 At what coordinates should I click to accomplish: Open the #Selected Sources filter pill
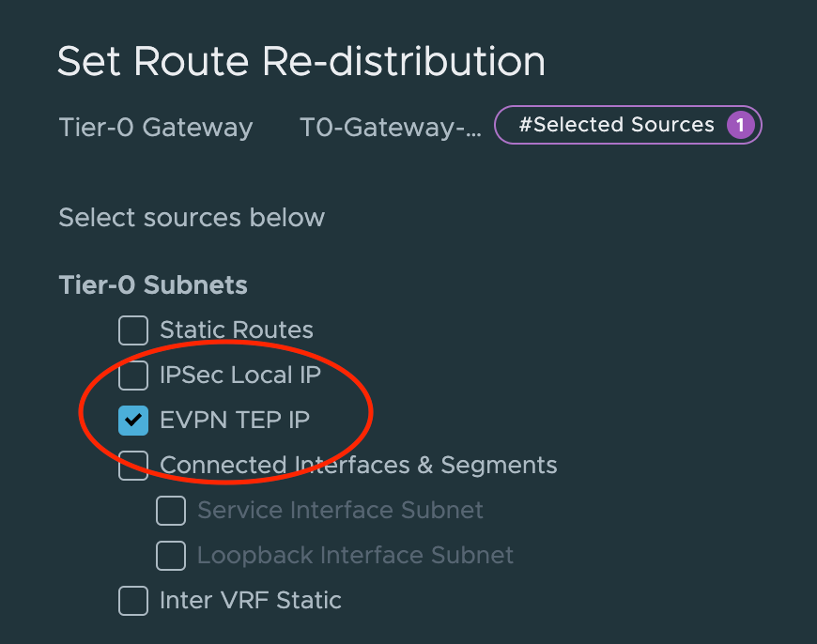pos(617,126)
